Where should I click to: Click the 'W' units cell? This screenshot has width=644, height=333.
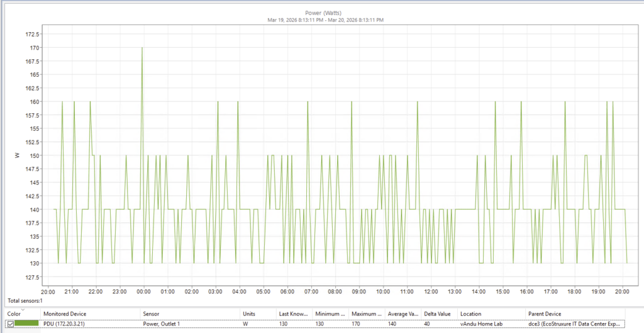click(x=258, y=324)
